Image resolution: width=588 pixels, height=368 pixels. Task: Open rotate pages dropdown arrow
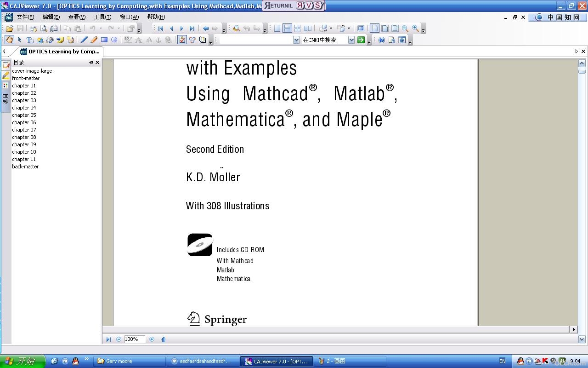point(331,29)
